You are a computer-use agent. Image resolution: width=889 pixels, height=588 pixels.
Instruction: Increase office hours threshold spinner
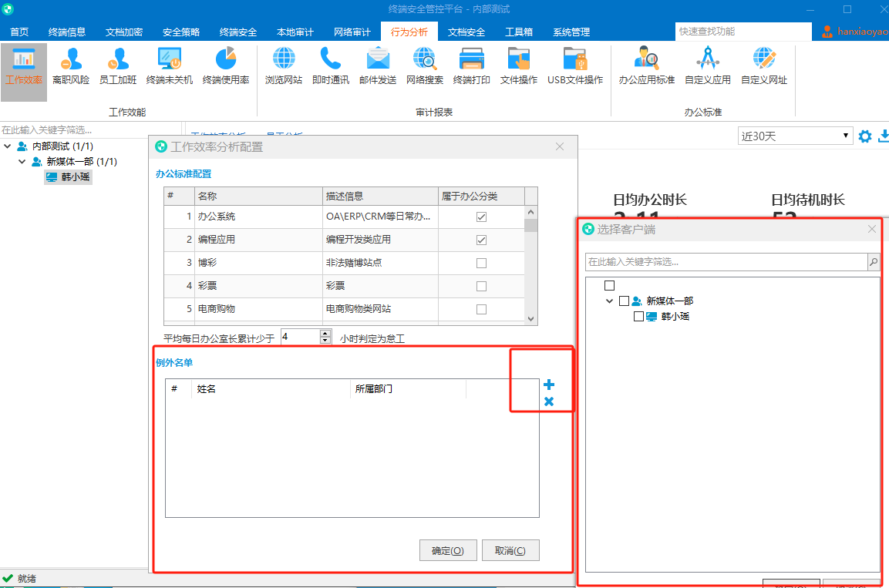pos(325,333)
